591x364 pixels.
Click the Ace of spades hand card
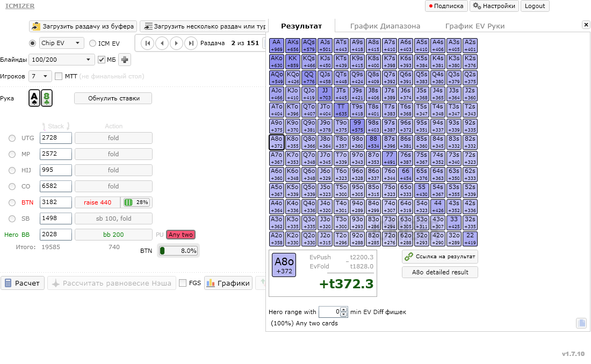coord(34,98)
